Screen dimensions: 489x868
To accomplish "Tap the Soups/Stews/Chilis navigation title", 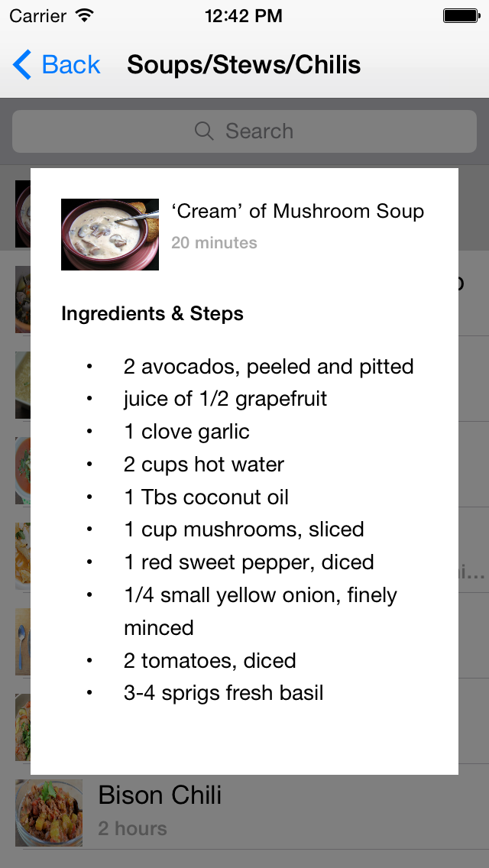I will click(x=244, y=65).
